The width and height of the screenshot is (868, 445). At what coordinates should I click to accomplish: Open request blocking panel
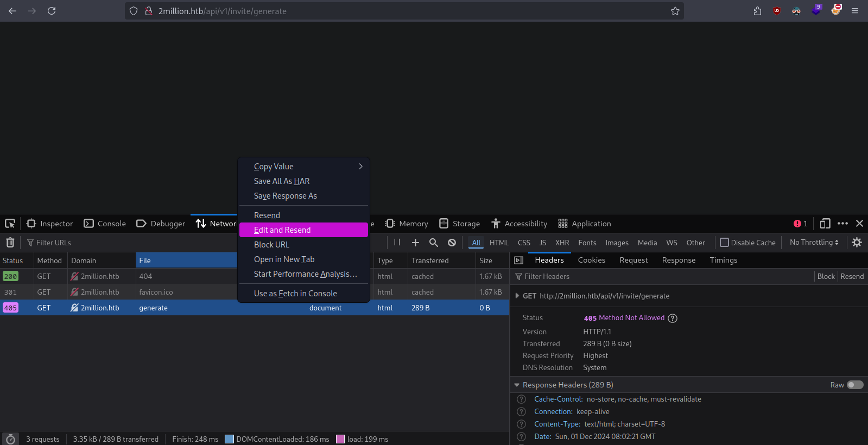452,243
